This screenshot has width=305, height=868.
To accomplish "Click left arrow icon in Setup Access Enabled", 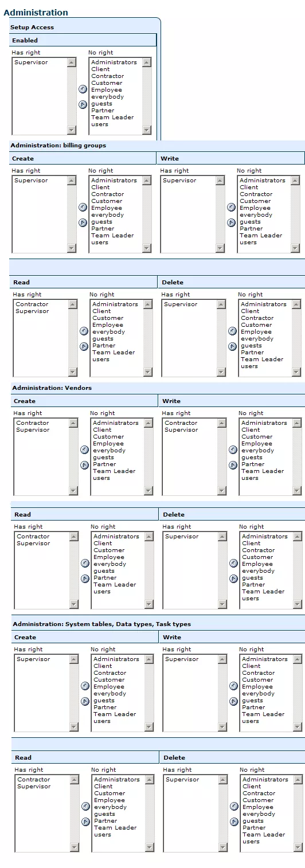I will pos(83,89).
